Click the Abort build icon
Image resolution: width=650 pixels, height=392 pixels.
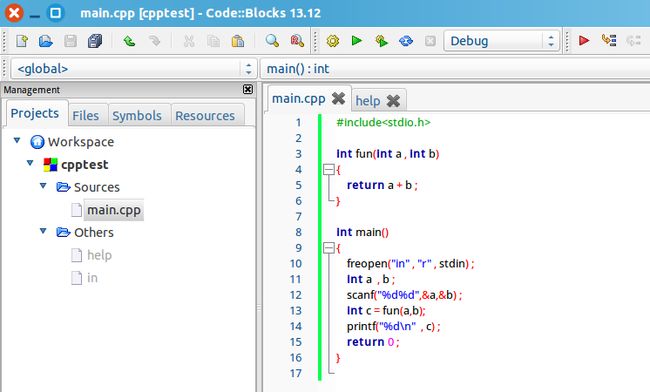[x=430, y=41]
